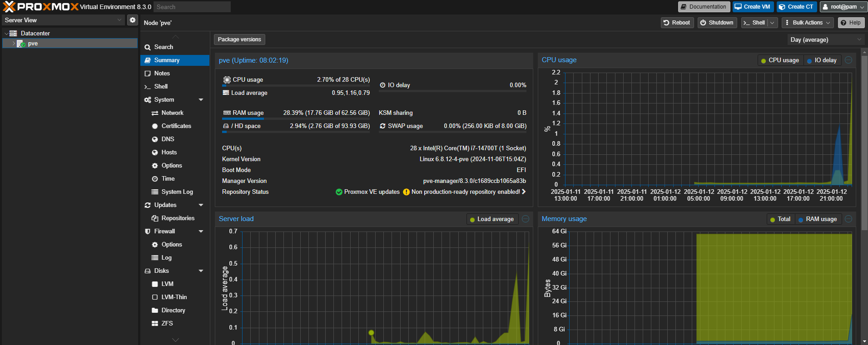Click the Hosts globe icon
Viewport: 868px width, 345px height.
[x=155, y=153]
